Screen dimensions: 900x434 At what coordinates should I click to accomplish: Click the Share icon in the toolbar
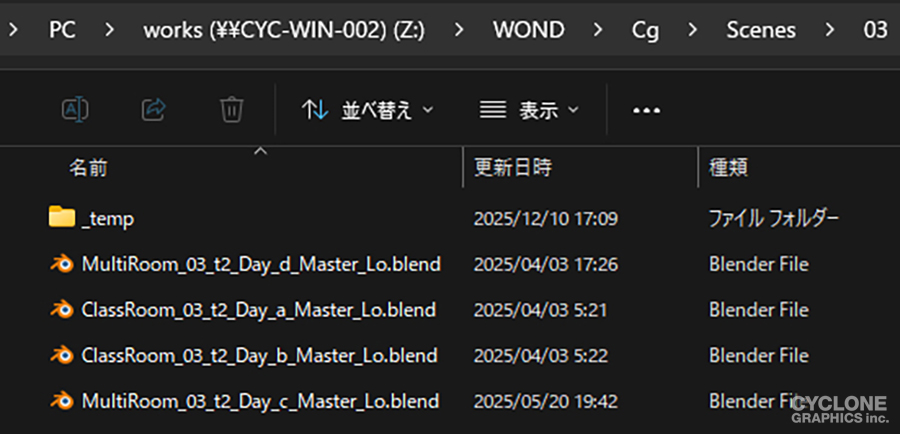153,109
